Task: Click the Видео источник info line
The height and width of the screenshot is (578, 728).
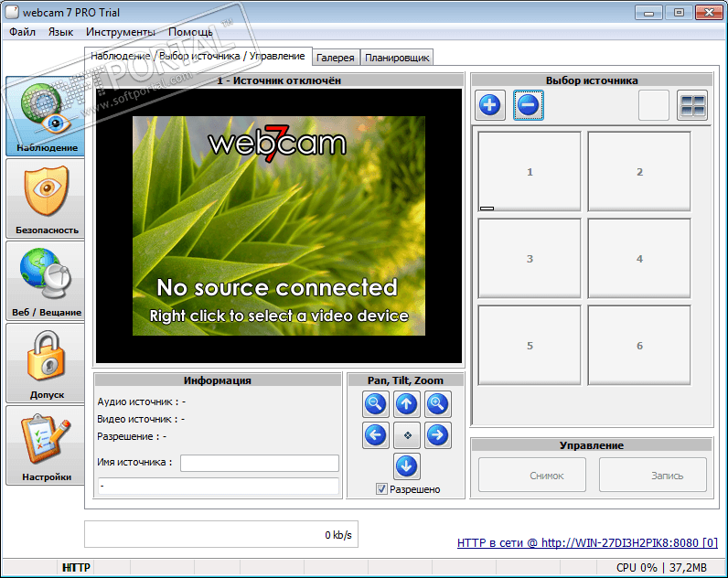Action: 141,419
